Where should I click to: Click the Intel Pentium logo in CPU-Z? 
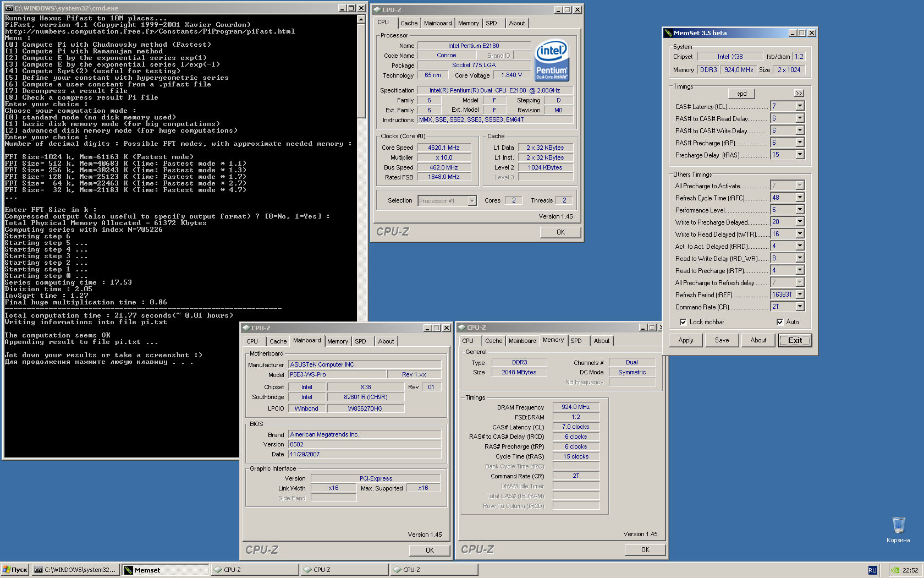pyautogui.click(x=552, y=61)
